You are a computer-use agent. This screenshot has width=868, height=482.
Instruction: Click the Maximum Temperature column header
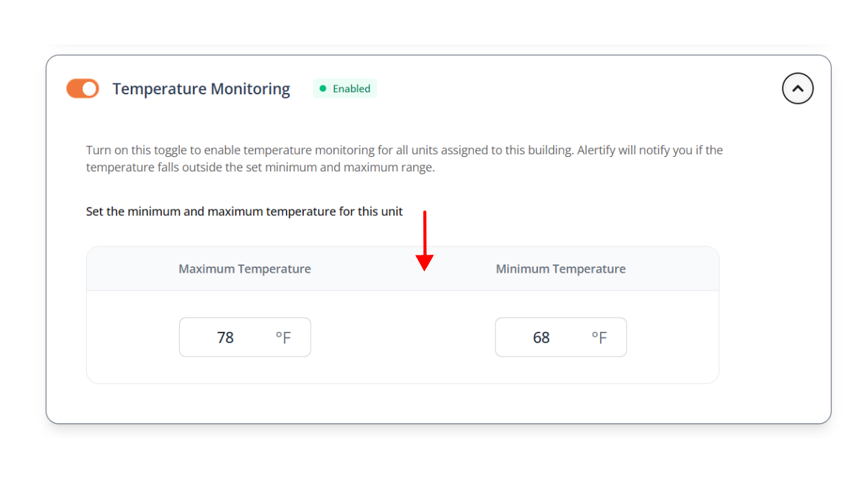[245, 269]
